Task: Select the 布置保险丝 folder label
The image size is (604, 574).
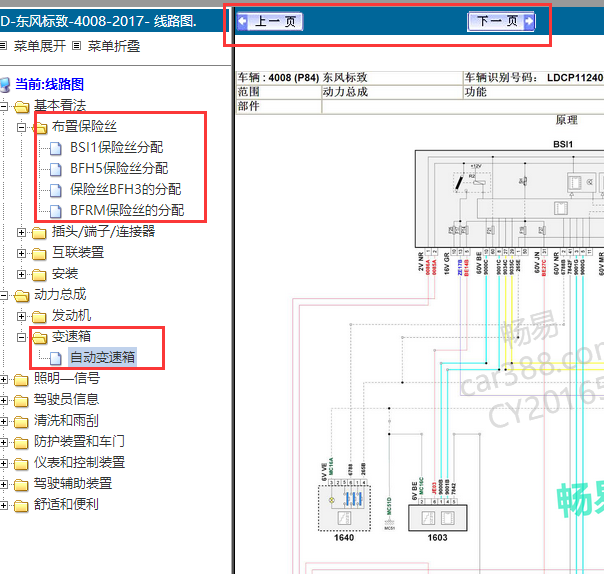Action: [84, 126]
